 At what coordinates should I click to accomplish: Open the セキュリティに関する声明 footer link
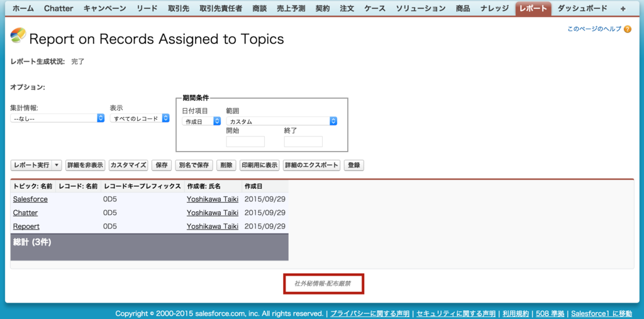click(x=456, y=313)
